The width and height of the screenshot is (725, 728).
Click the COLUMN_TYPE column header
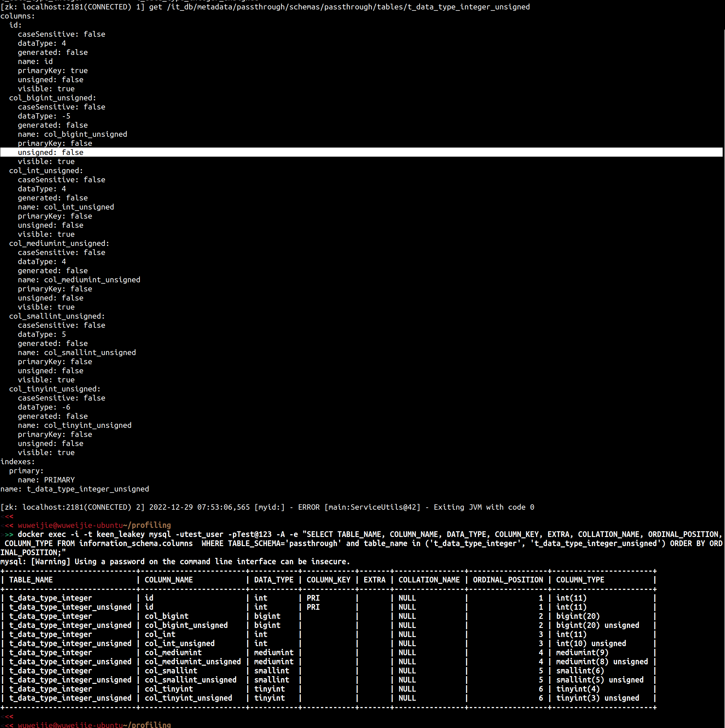coord(580,580)
